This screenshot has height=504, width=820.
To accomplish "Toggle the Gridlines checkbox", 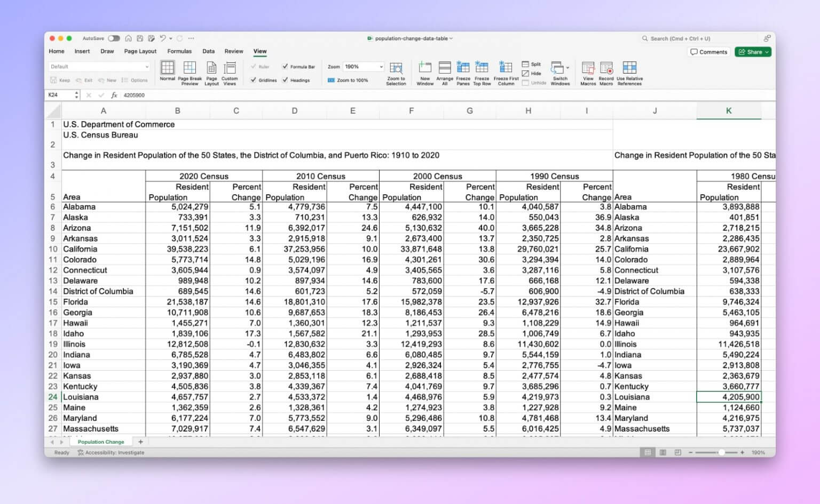I will (263, 80).
